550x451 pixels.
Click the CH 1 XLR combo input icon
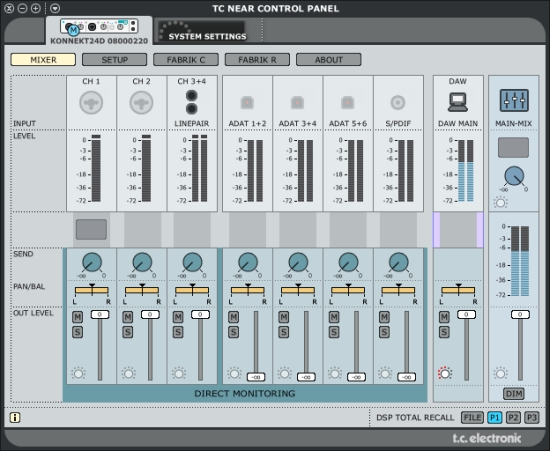pyautogui.click(x=91, y=103)
